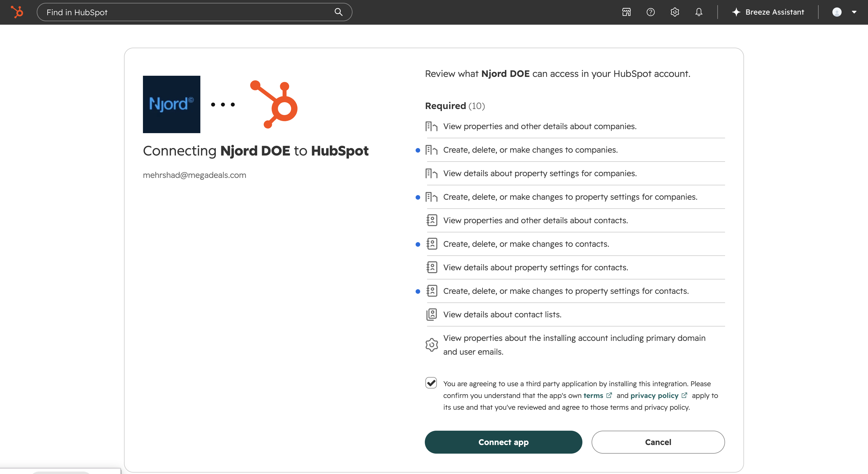Click 'View details about property settings for contacts.'

click(x=535, y=267)
